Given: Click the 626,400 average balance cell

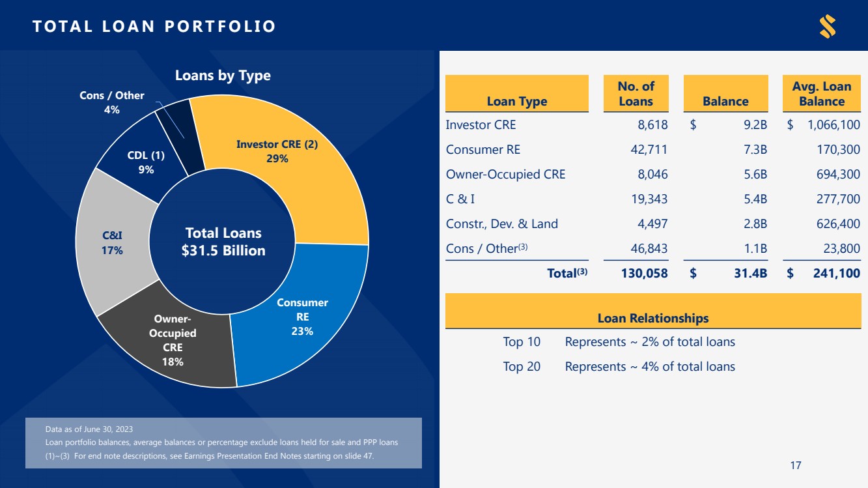Looking at the screenshot, I should (x=839, y=223).
